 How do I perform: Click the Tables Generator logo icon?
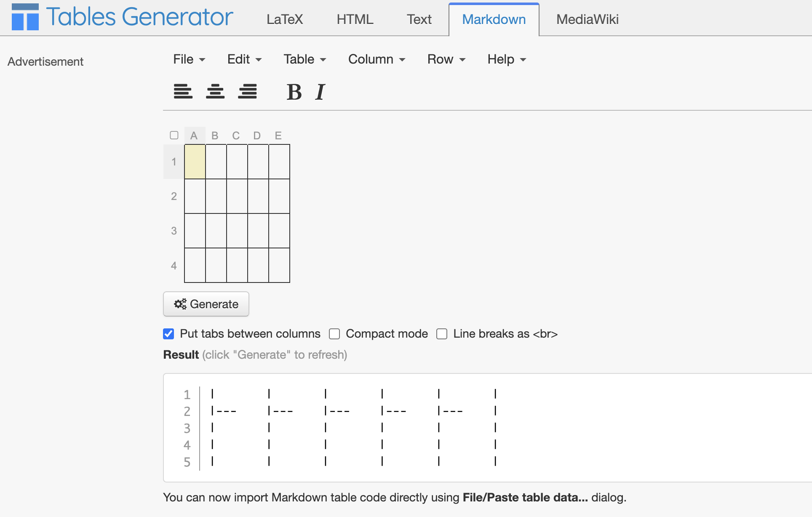click(25, 17)
